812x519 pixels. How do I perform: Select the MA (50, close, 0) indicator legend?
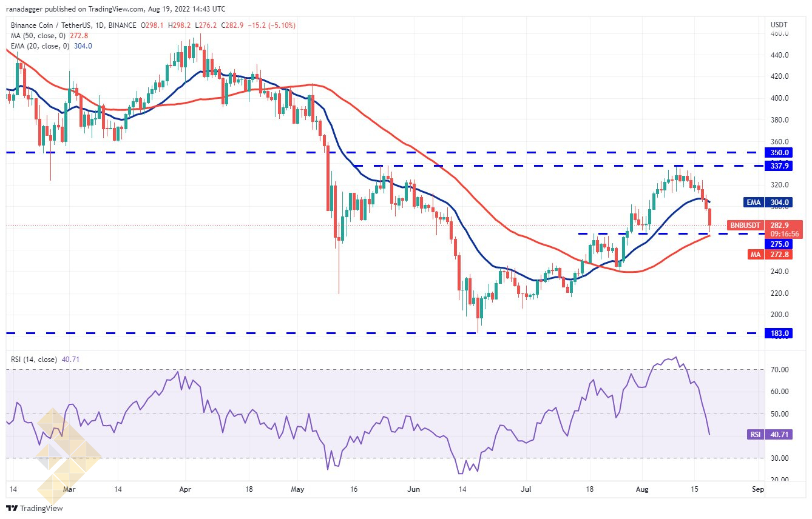pyautogui.click(x=39, y=35)
